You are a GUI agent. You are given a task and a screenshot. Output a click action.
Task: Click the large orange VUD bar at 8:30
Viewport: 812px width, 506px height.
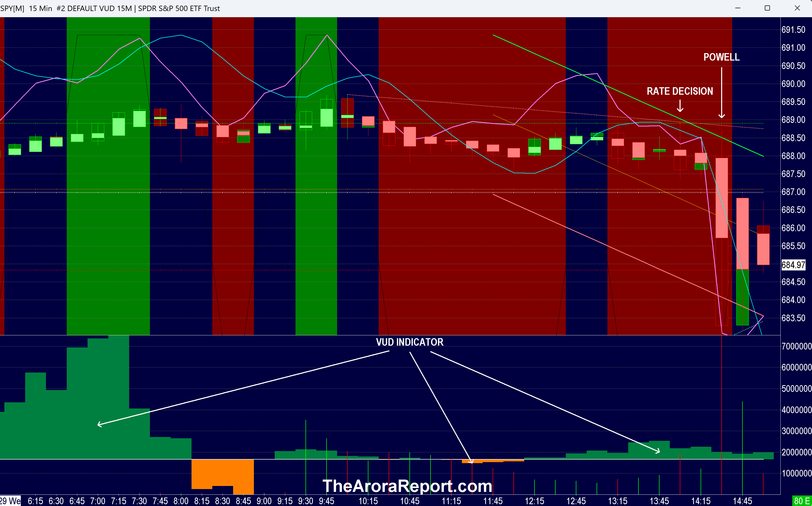[x=222, y=473]
